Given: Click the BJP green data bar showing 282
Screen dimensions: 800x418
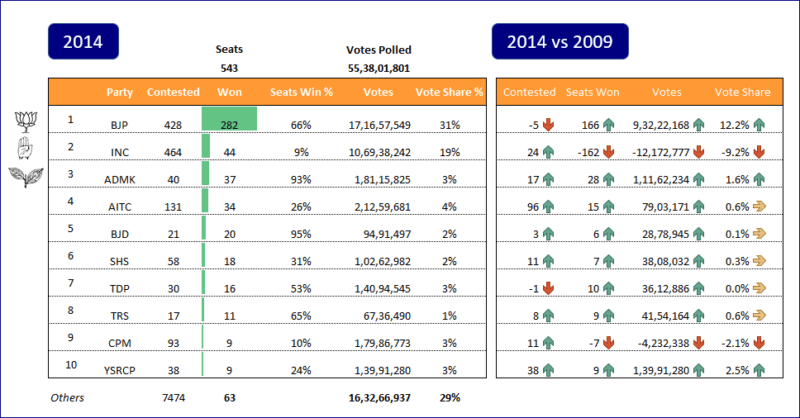Looking at the screenshot, I should click(230, 119).
